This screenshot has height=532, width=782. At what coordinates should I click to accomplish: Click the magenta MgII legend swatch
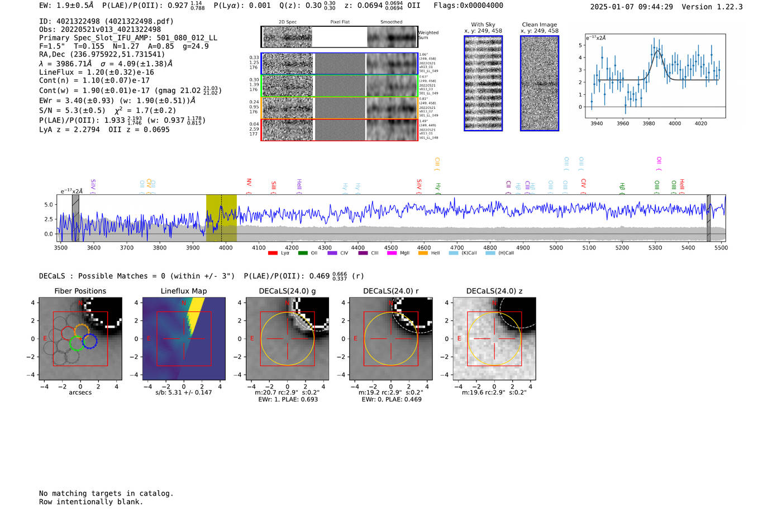coord(392,253)
